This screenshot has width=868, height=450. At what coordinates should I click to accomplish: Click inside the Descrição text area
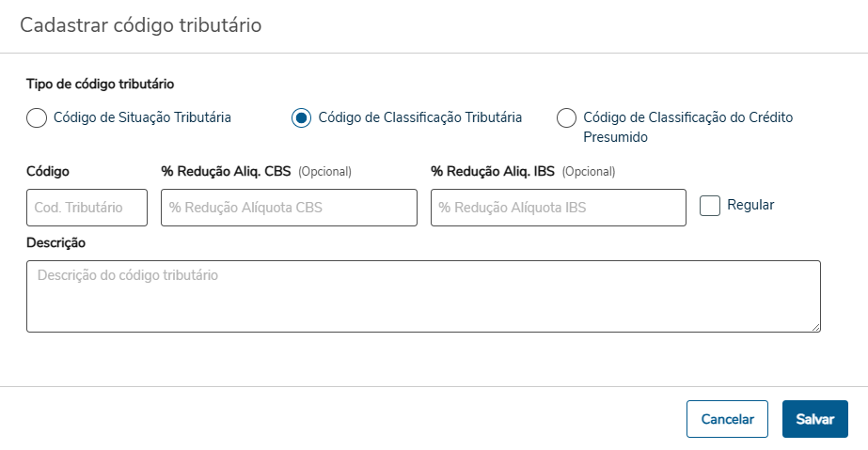click(423, 296)
